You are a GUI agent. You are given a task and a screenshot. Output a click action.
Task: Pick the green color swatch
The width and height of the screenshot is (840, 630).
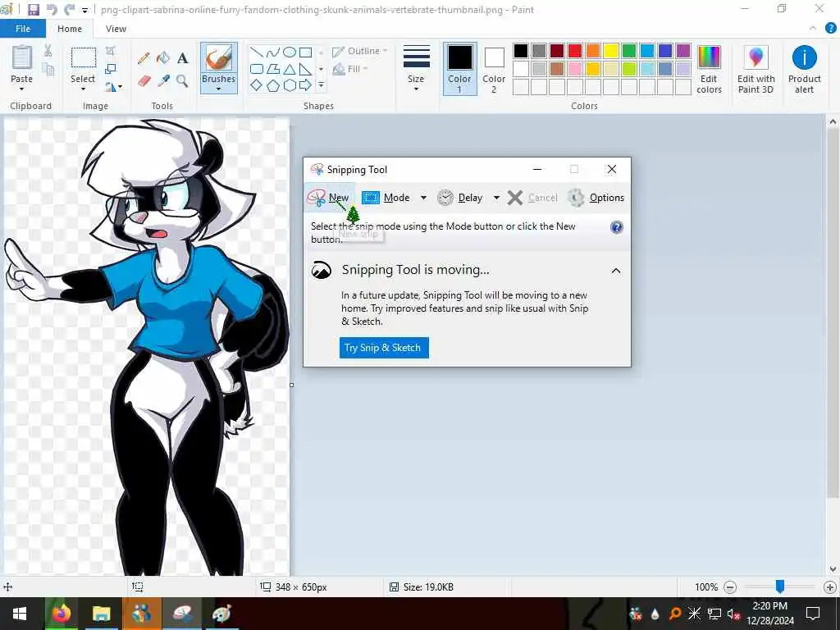click(629, 51)
